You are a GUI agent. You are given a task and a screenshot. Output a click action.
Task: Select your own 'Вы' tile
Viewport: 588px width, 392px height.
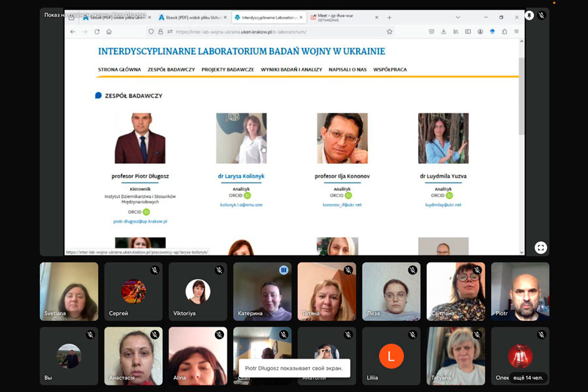tap(69, 356)
